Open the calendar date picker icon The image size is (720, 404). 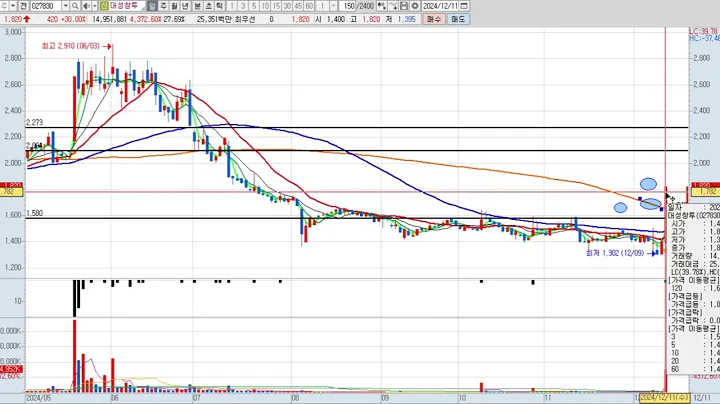(464, 6)
